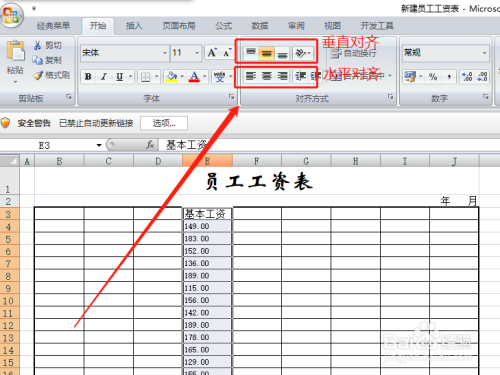Open the 剪贴板 dialog launcher
The height and width of the screenshot is (375, 500).
[x=69, y=97]
